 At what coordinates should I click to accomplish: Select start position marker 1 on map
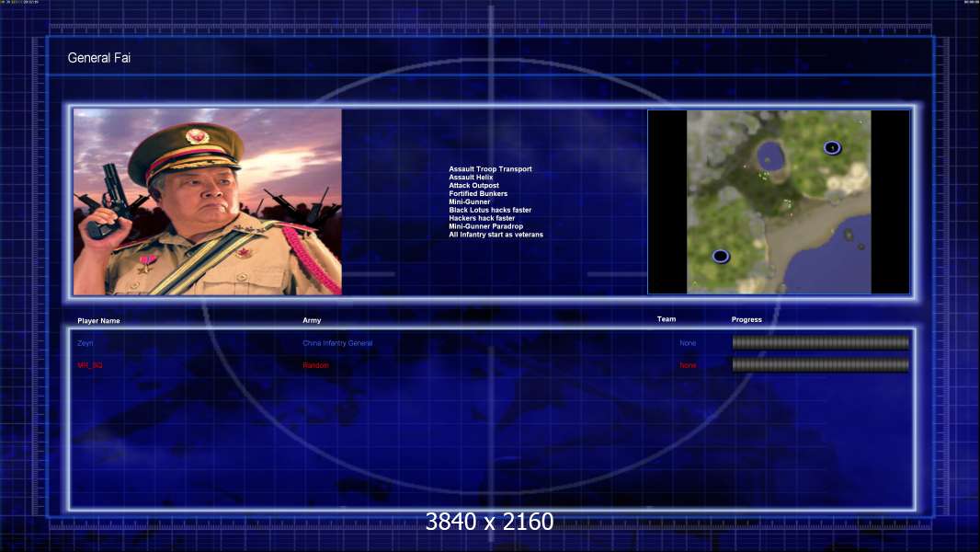point(832,147)
